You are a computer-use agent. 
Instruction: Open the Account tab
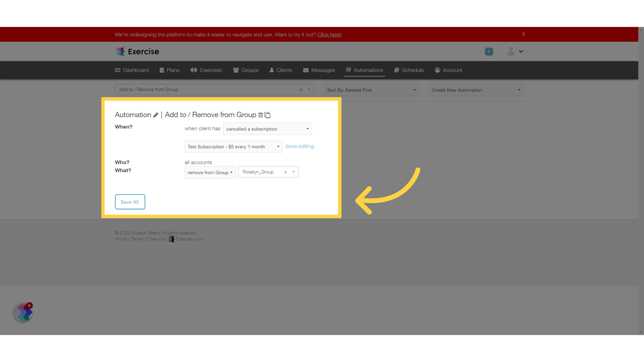click(x=448, y=70)
